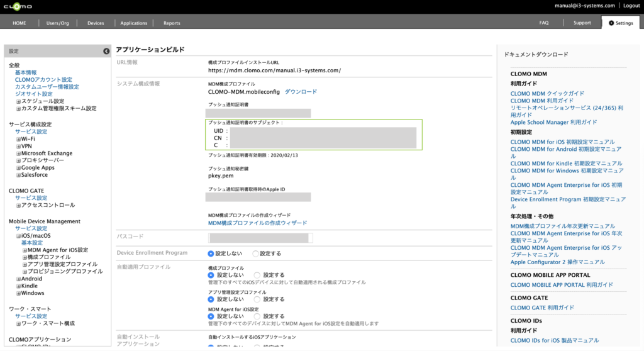Screen dimensions: 644x351
Task: Expand the VPN tree node
Action: click(x=18, y=147)
